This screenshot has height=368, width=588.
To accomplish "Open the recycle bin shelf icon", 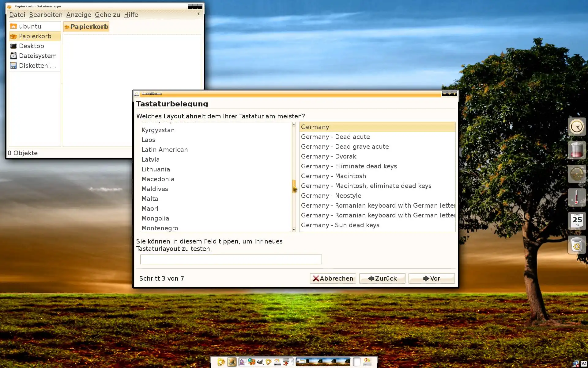I will (577, 245).
